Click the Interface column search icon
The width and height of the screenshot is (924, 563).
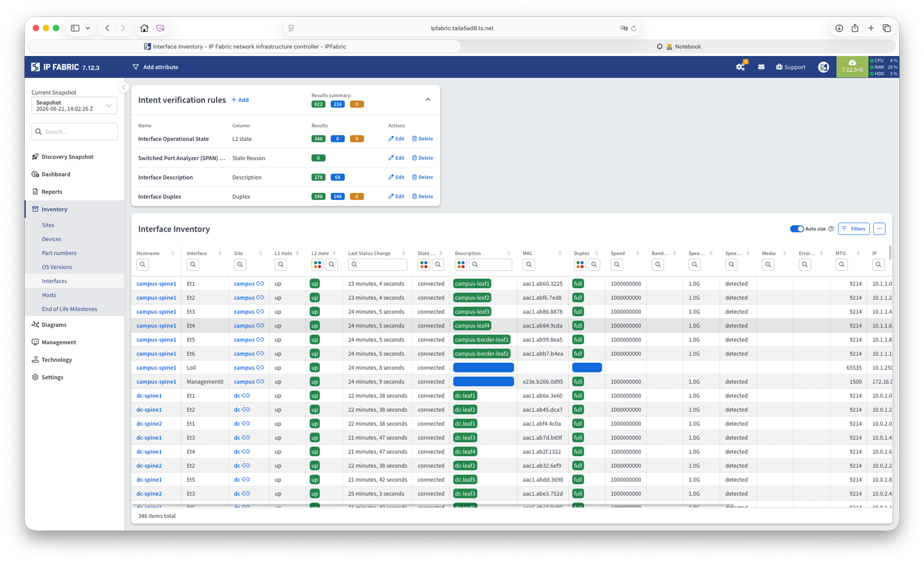coord(193,264)
